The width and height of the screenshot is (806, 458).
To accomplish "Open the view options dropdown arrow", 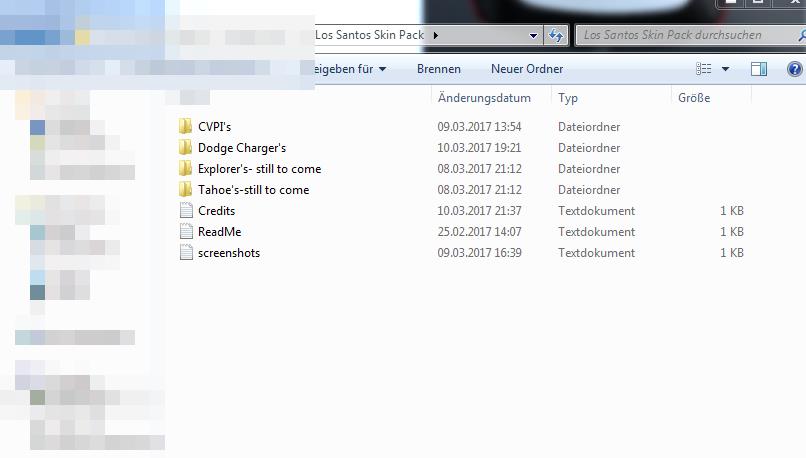I will (x=725, y=69).
